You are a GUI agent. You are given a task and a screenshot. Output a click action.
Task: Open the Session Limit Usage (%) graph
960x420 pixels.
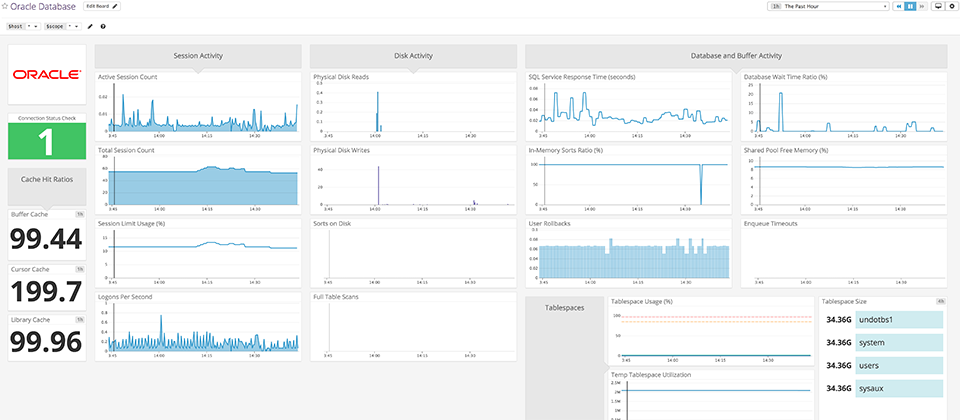coord(198,253)
